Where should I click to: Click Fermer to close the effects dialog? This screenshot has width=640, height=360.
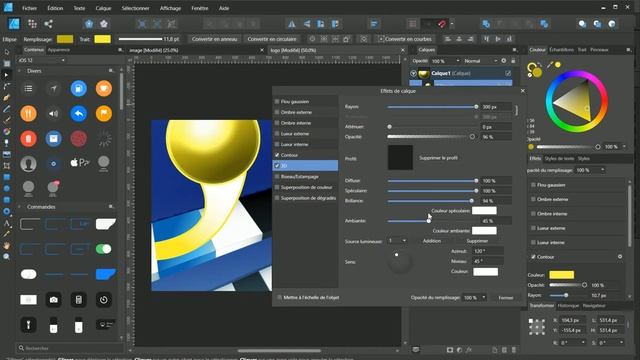point(506,298)
